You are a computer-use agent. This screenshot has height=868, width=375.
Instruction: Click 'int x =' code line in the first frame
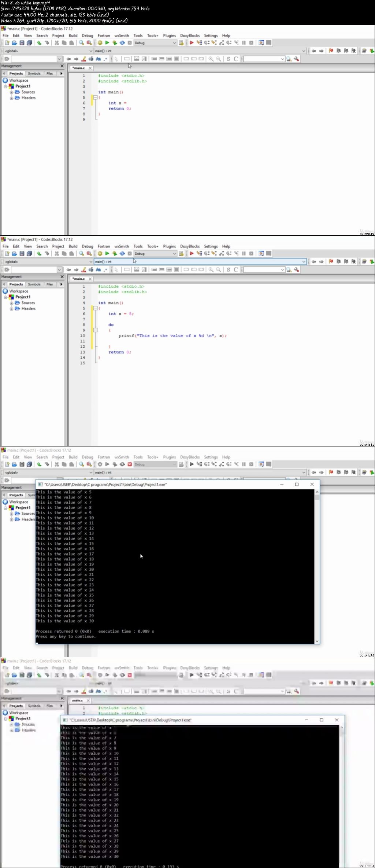[117, 103]
